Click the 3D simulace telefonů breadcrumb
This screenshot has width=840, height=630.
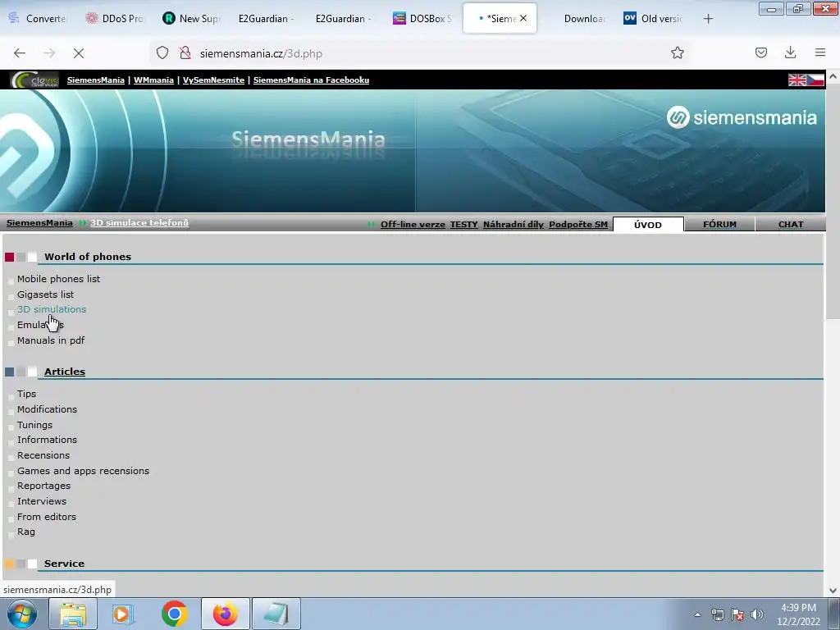(139, 223)
